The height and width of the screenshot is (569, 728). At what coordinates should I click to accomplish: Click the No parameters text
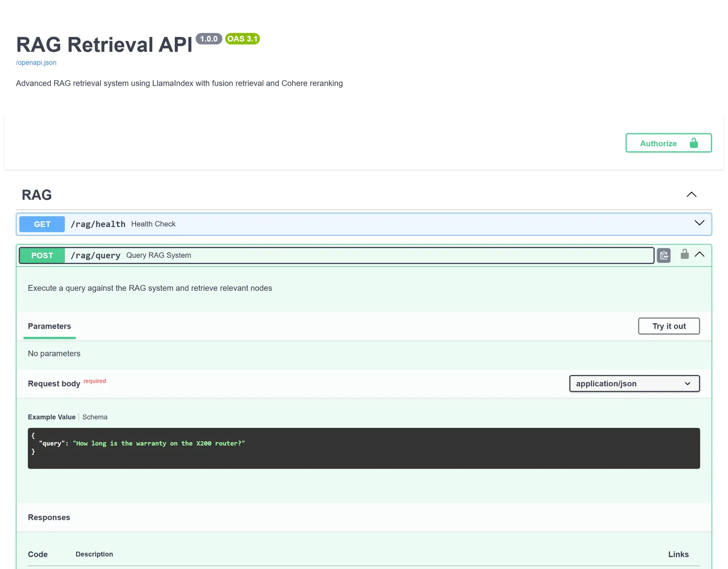54,354
